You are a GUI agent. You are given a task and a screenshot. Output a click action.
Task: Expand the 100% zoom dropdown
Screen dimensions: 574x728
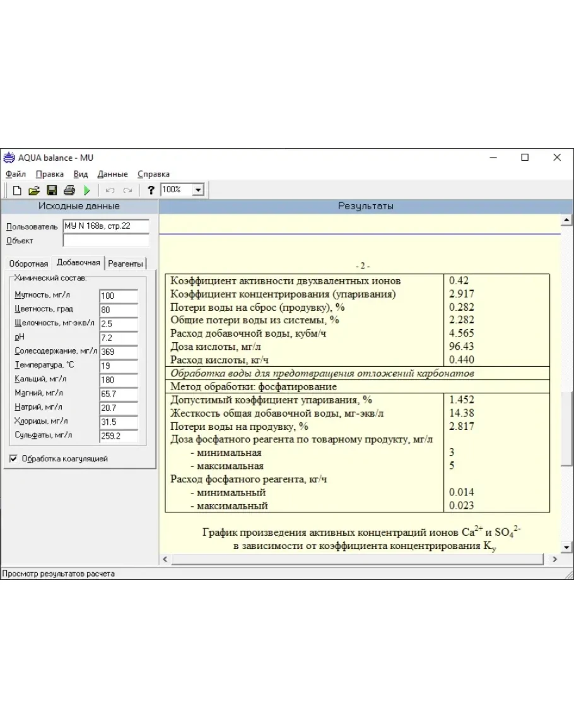pos(198,190)
